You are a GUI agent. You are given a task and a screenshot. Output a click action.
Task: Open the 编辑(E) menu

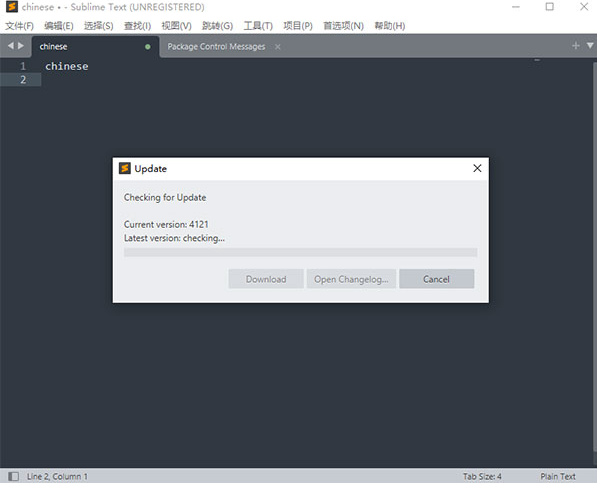[59, 26]
